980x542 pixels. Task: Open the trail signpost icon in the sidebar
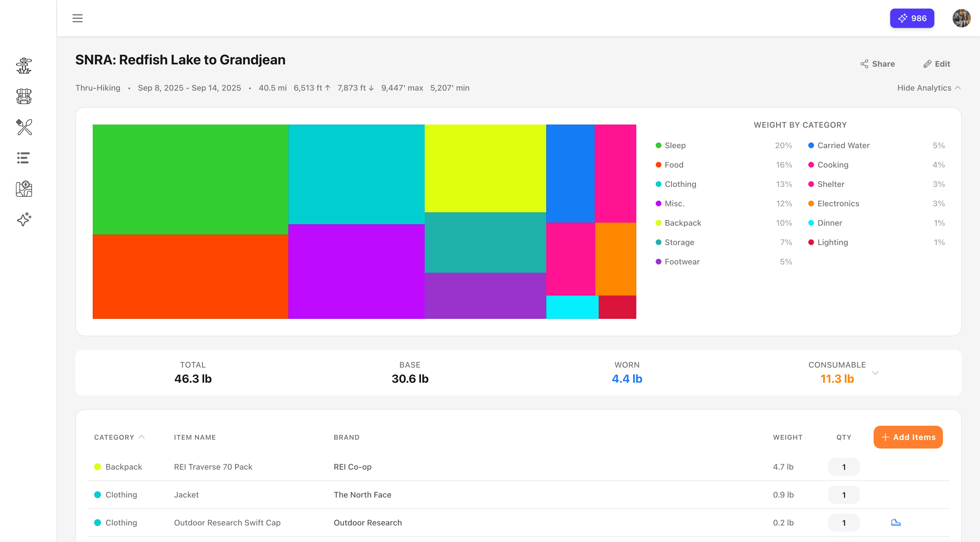pyautogui.click(x=24, y=65)
